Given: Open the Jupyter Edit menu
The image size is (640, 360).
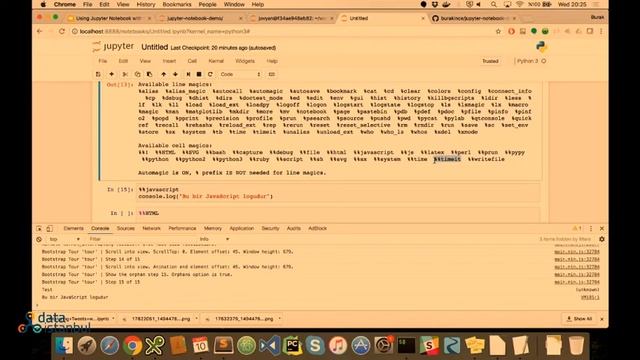Looking at the screenshot, I should (x=123, y=61).
